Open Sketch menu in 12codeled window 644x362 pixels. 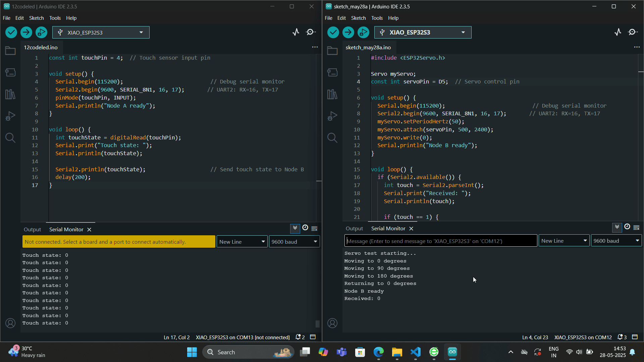coord(36,18)
